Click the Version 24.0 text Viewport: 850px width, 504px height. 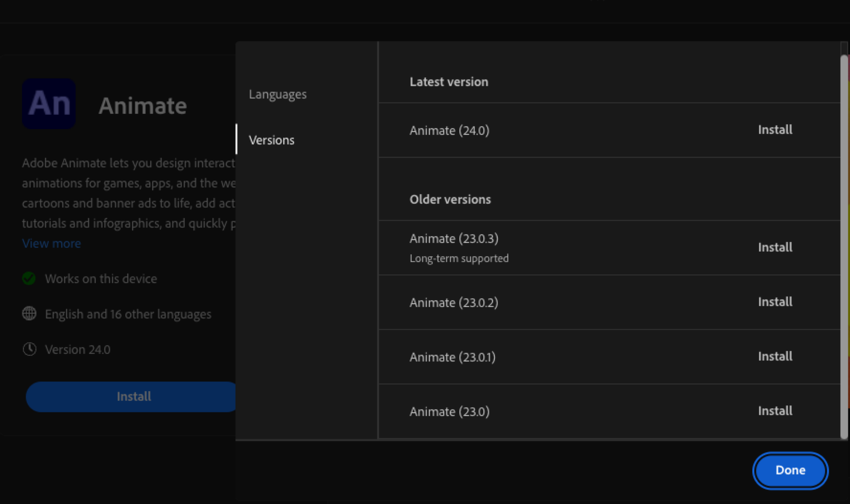(x=78, y=350)
